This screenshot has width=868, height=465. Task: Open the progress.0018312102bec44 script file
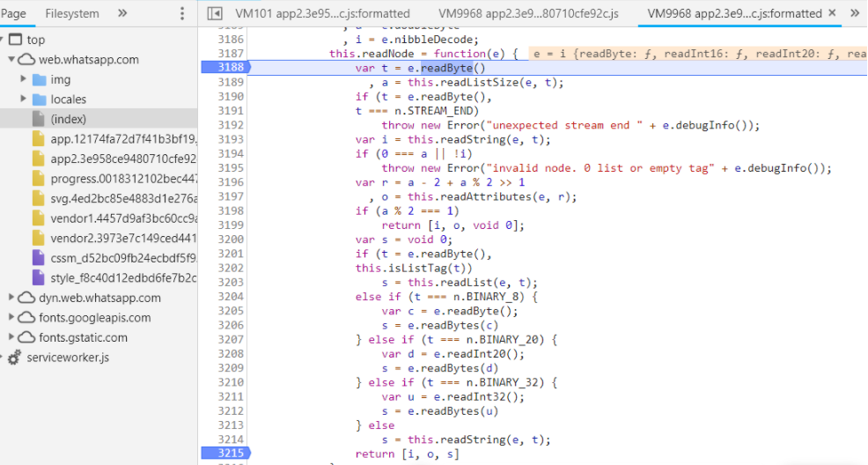(x=123, y=179)
